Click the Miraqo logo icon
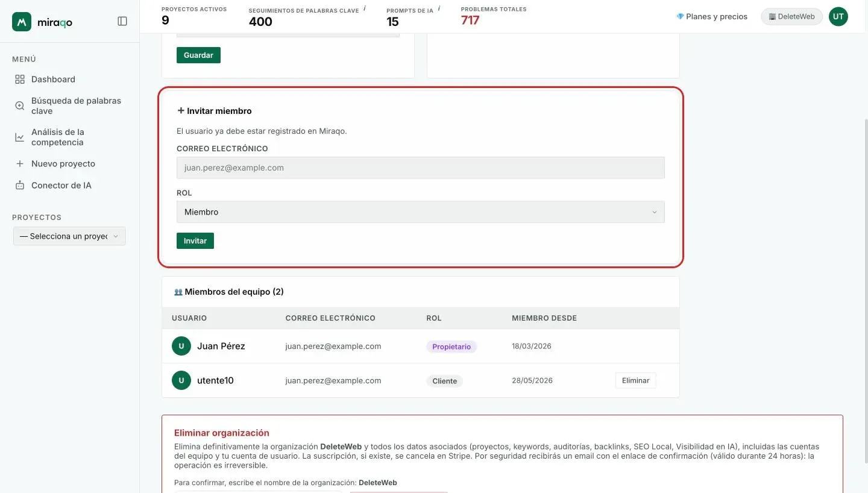The image size is (868, 493). [x=22, y=22]
